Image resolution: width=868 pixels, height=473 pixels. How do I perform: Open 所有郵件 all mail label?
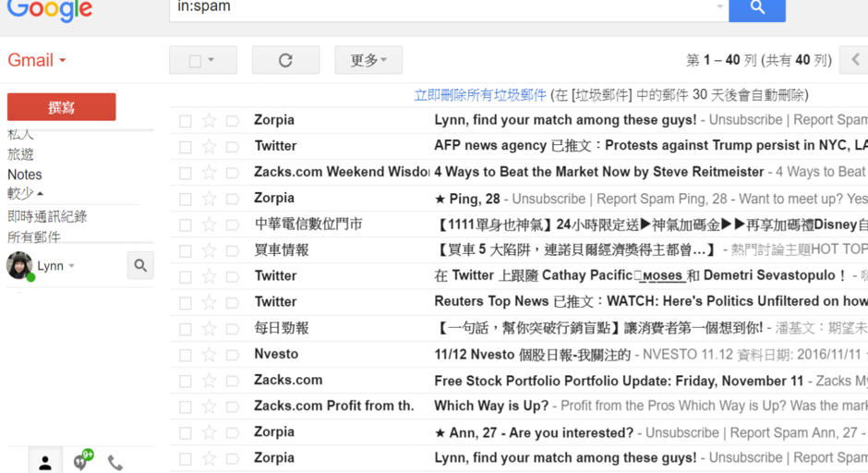34,236
